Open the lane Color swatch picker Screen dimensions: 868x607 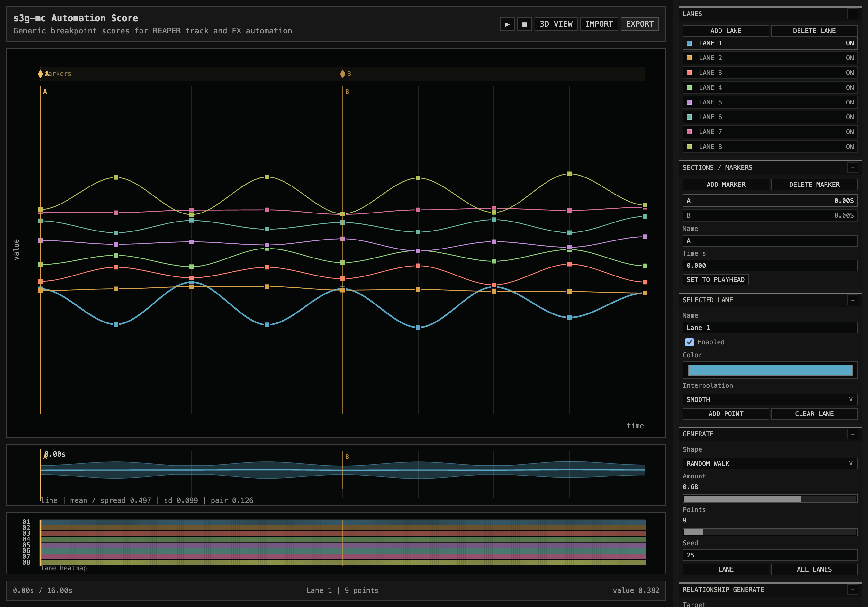(770, 370)
